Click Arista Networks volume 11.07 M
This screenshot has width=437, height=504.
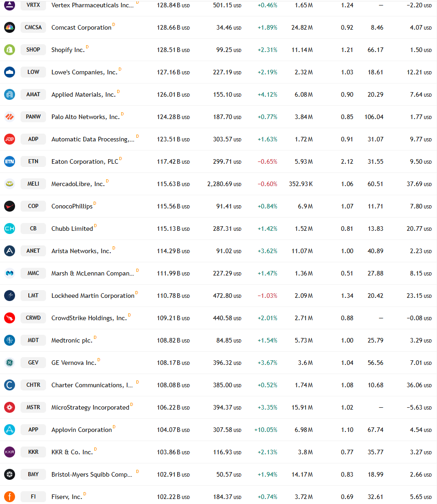[302, 251]
